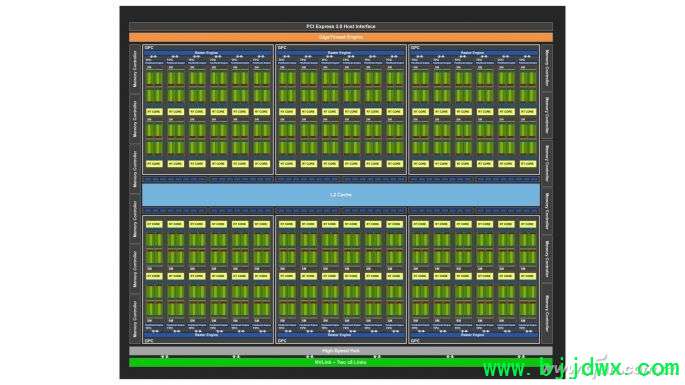Click Raster Engine bar in top-middle GPC
Screen dimensions: 685x385
341,53
